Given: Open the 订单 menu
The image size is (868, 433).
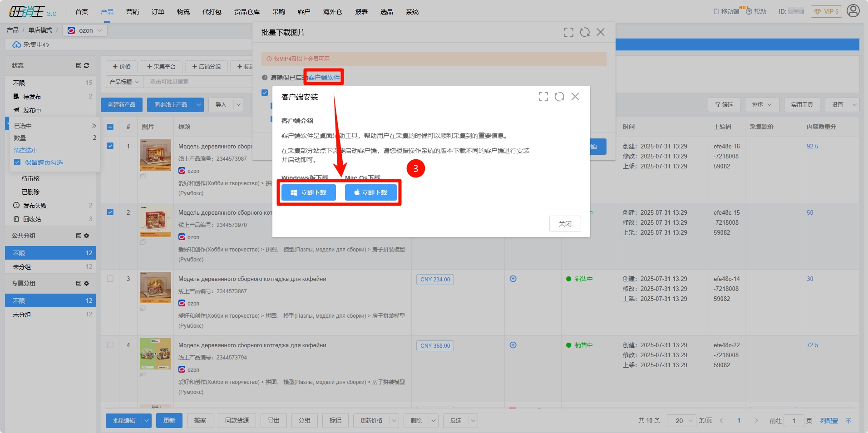Looking at the screenshot, I should pyautogui.click(x=158, y=12).
